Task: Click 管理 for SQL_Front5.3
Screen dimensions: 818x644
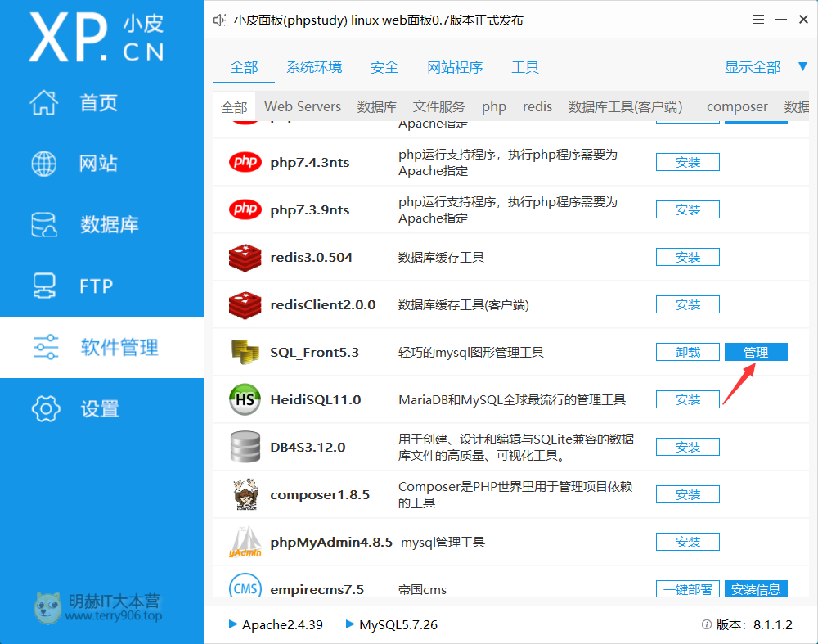Action: point(756,352)
